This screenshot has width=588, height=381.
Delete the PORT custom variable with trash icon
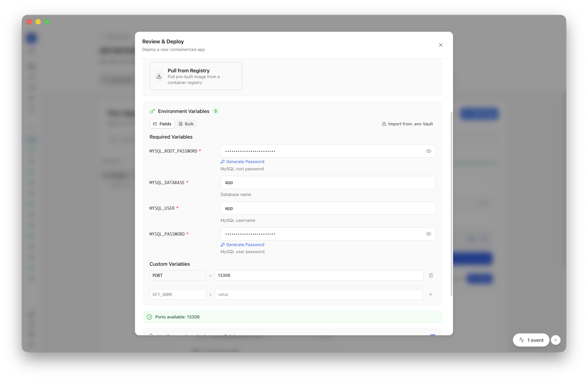(x=431, y=275)
